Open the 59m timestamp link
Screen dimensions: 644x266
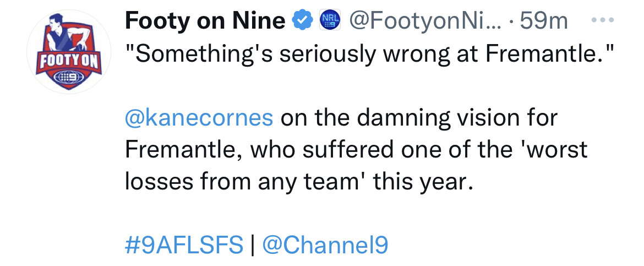pyautogui.click(x=544, y=21)
